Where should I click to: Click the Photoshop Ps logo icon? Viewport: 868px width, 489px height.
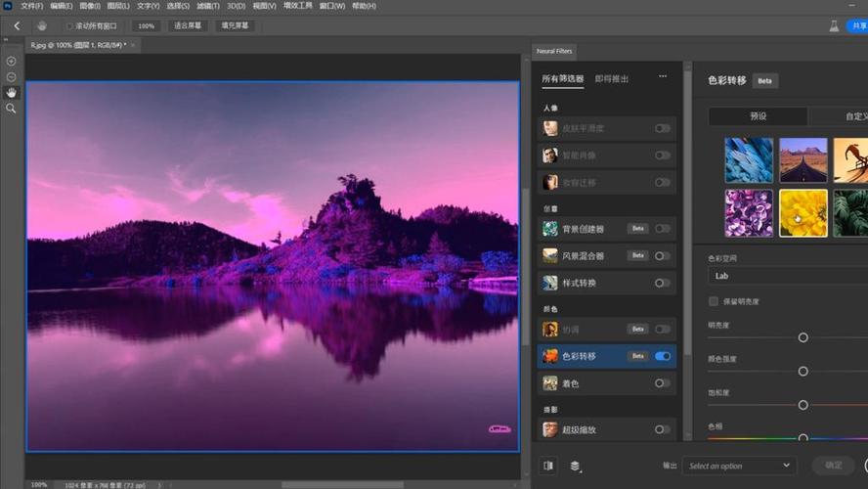pos(7,6)
